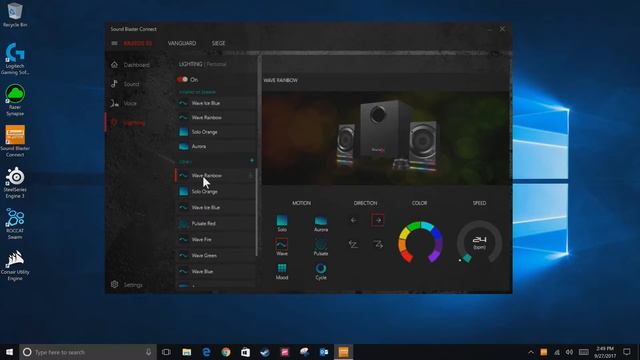Open Recycle Bin on the desktop

click(15, 15)
